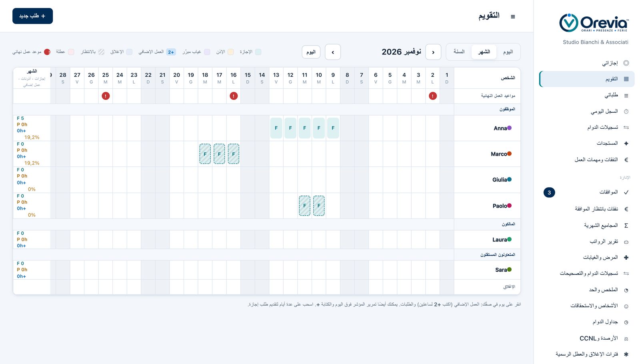Click euro icon for نفقات بانتظار الموافقة
This screenshot has width=640, height=364.
click(626, 209)
